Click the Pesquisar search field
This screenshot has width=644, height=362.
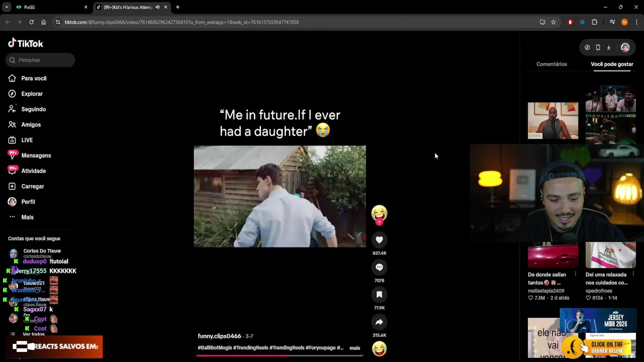click(x=40, y=60)
